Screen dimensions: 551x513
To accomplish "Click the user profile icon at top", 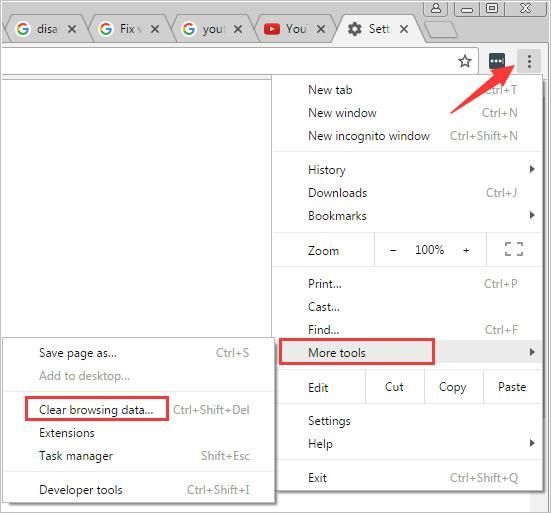I will click(x=436, y=8).
